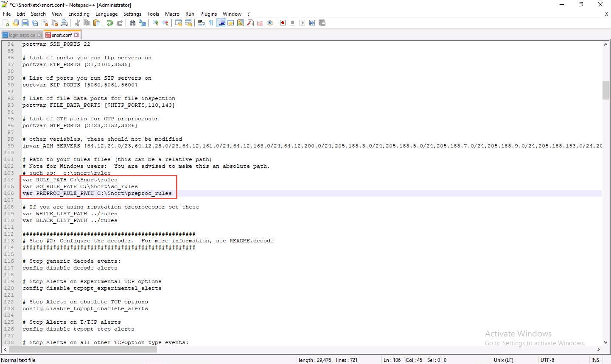Open the Settings menu
The width and height of the screenshot is (611, 364).
132,14
